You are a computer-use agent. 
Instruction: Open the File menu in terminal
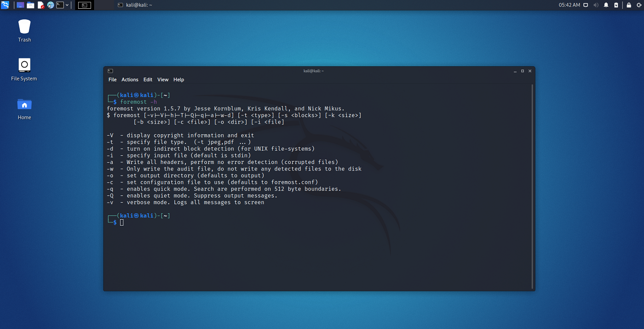click(x=112, y=79)
